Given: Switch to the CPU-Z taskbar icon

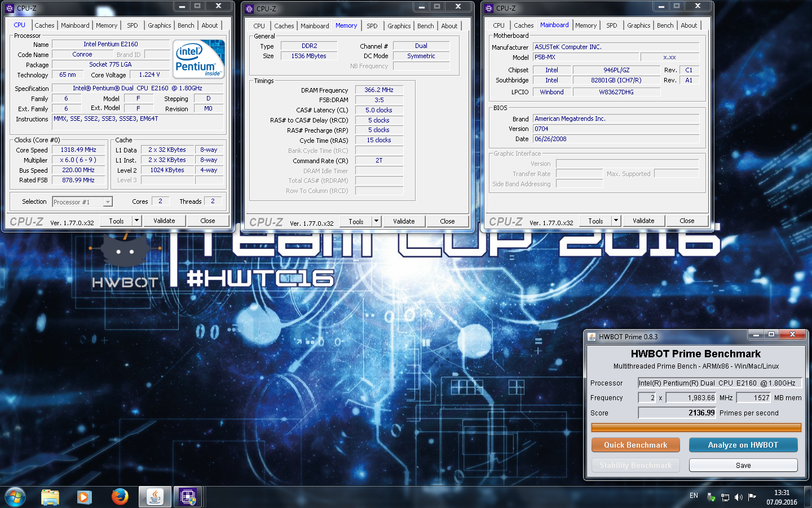Looking at the screenshot, I should pyautogui.click(x=188, y=497).
